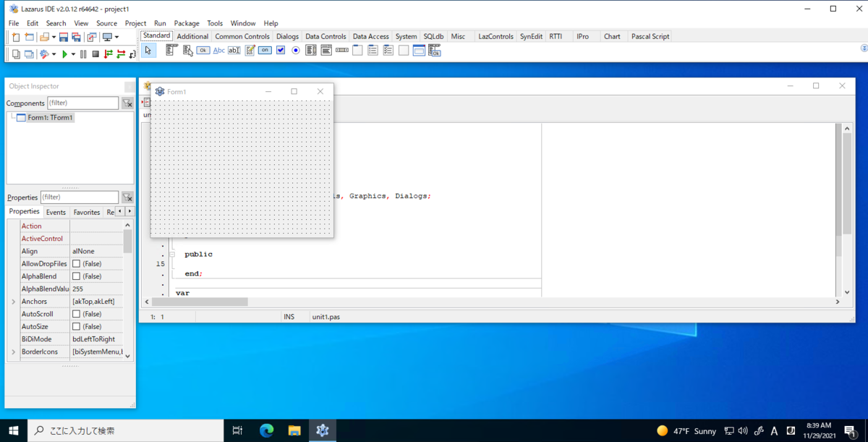Pick the TMainMenu component icon
Image resolution: width=868 pixels, height=442 pixels.
tap(171, 51)
